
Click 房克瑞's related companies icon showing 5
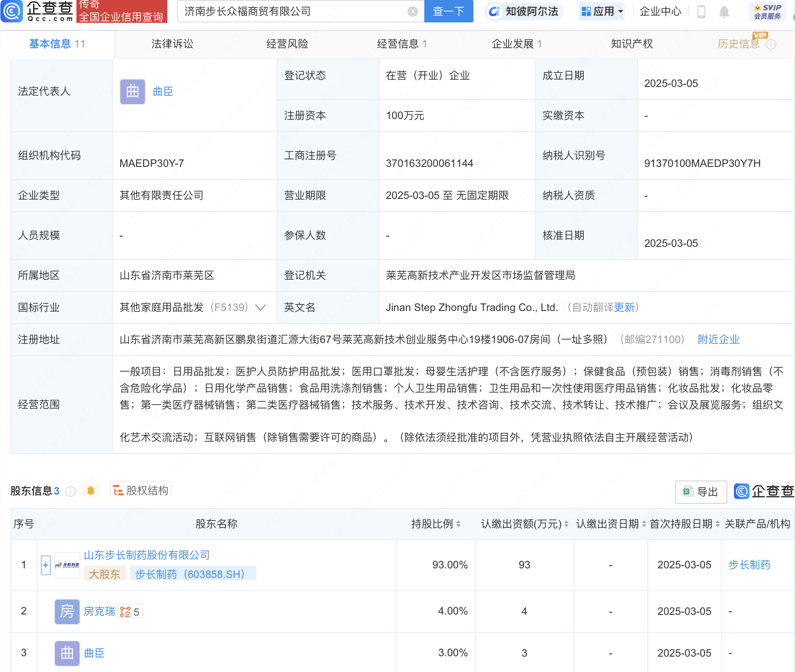tap(130, 612)
